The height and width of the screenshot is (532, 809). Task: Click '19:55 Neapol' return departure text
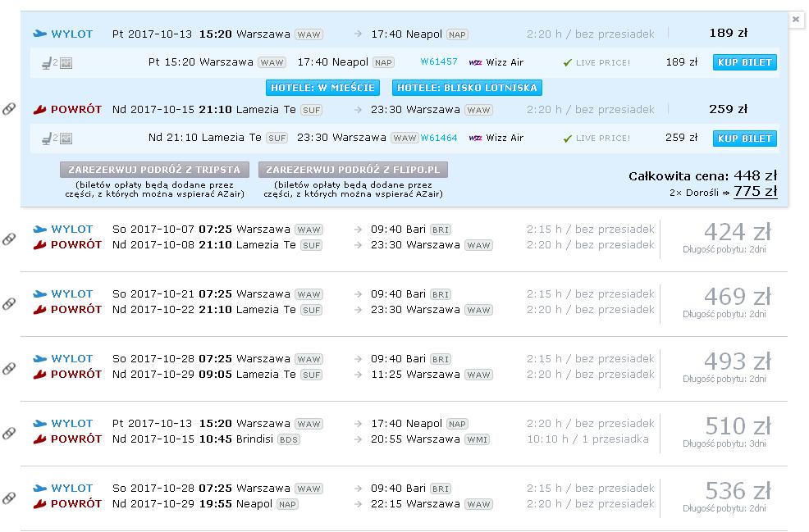coord(235,503)
